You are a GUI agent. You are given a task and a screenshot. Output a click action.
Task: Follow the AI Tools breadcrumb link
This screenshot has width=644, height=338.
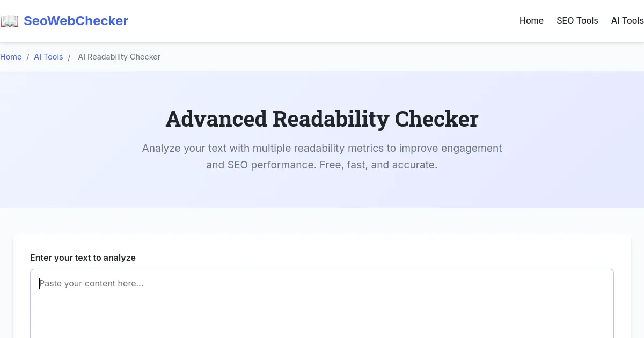coord(48,57)
